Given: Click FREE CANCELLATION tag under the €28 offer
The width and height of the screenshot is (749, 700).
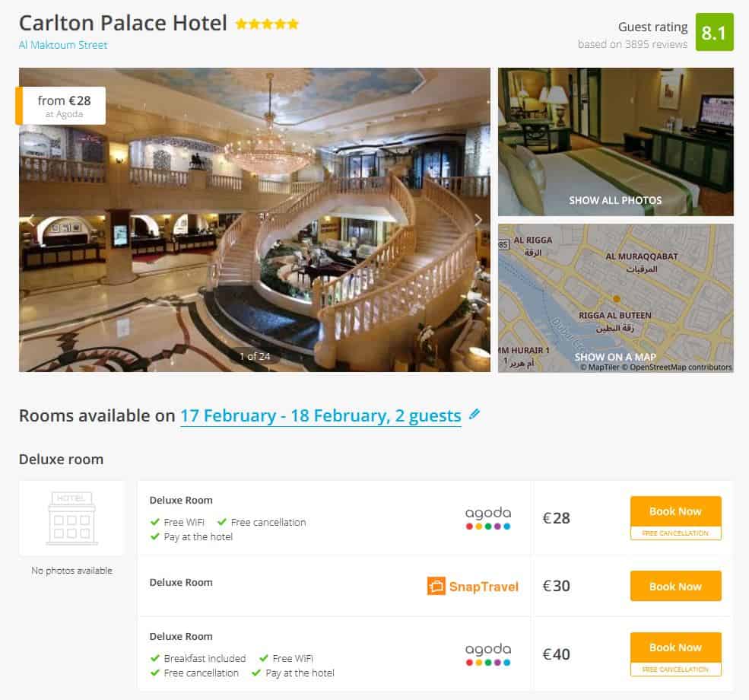Looking at the screenshot, I should tap(675, 533).
